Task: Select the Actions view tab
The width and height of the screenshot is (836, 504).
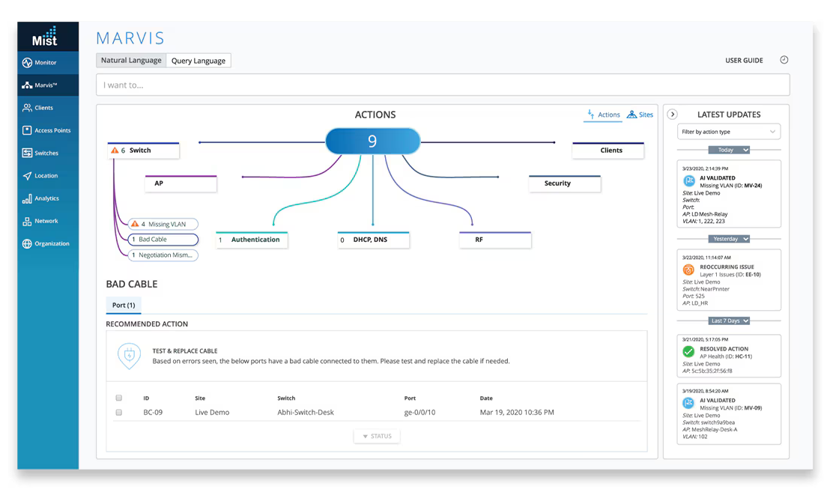Action: [603, 115]
